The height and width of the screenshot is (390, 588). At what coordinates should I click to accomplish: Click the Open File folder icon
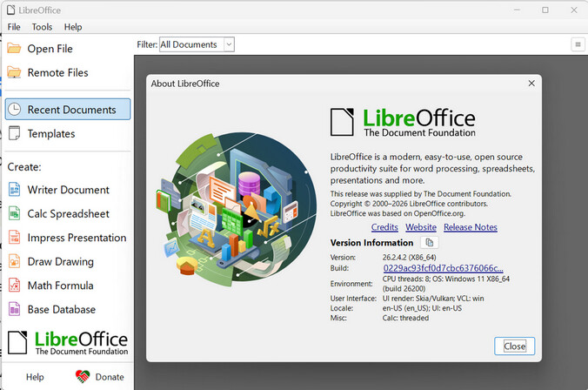[x=14, y=49]
